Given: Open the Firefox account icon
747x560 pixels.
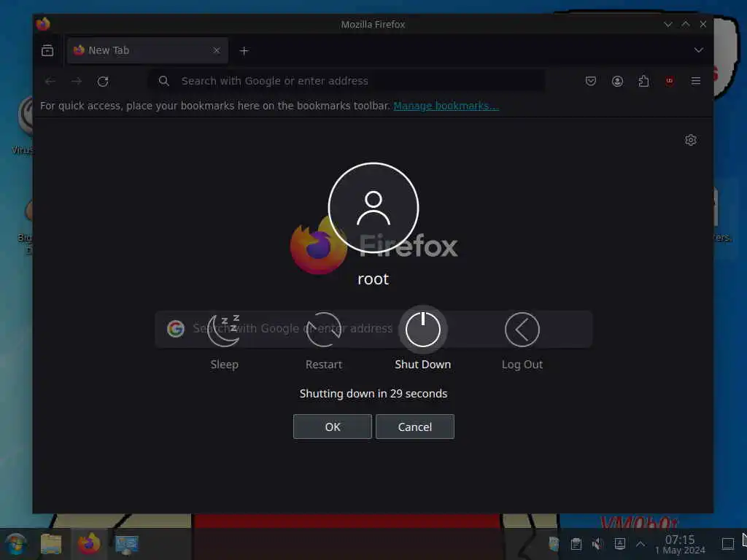Looking at the screenshot, I should [x=617, y=81].
